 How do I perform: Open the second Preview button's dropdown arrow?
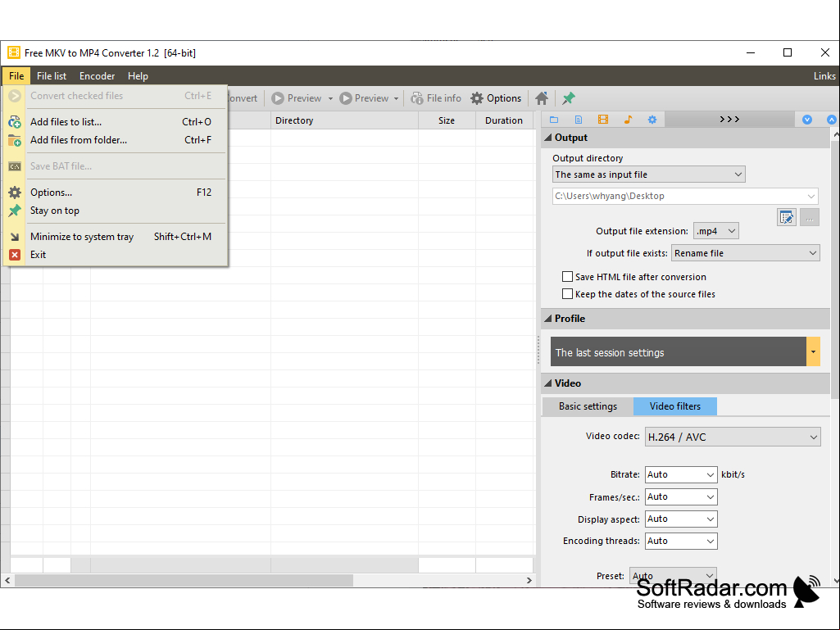pyautogui.click(x=396, y=98)
